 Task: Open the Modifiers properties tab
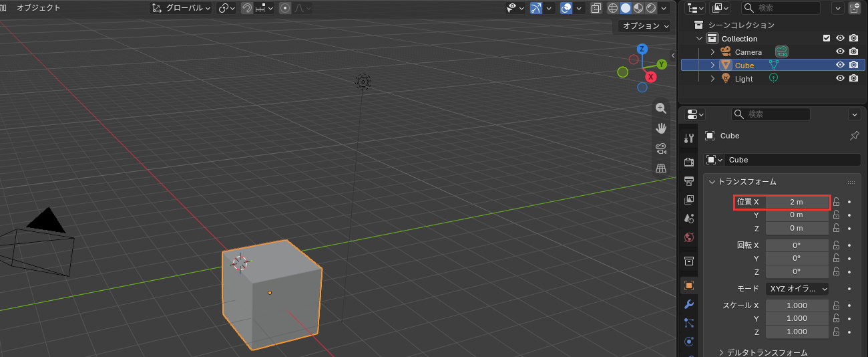[x=689, y=304]
